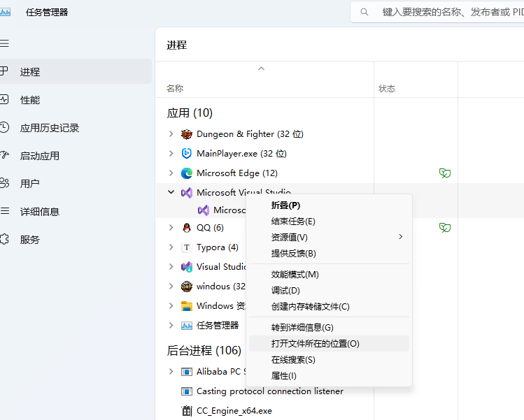This screenshot has height=420, width=524.
Task: Click the Details list sidebar icon
Action: [4, 211]
